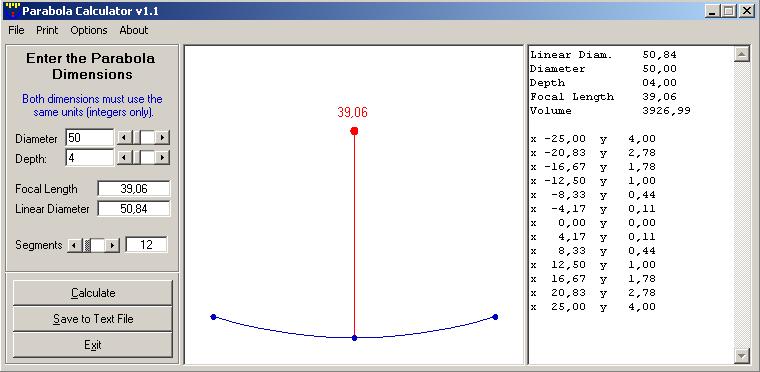Click the Calculate button

tap(93, 293)
